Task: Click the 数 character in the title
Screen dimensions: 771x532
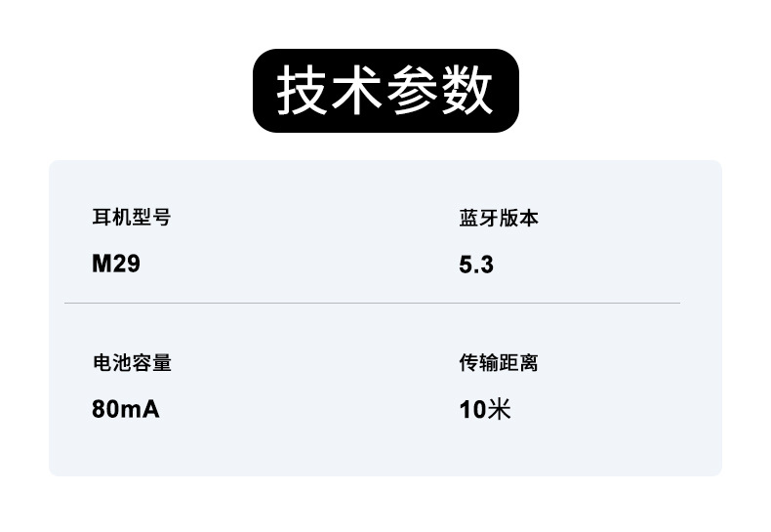Action: click(467, 92)
